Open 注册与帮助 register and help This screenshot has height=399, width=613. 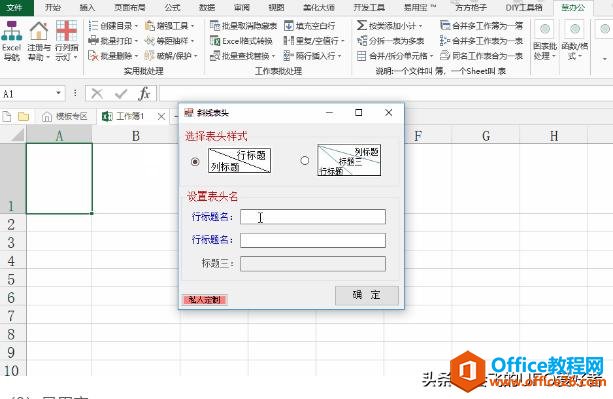tap(39, 41)
